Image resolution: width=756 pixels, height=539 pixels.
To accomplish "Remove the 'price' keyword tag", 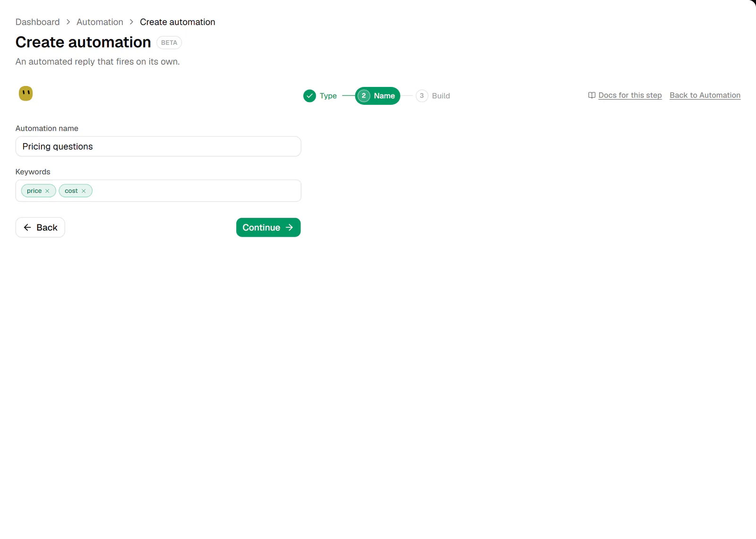I will (x=47, y=191).
